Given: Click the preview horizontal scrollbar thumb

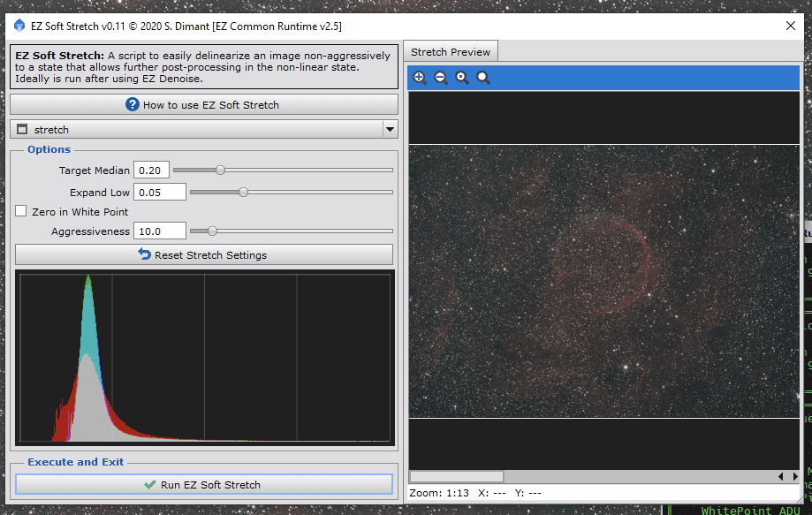Looking at the screenshot, I should [456, 476].
